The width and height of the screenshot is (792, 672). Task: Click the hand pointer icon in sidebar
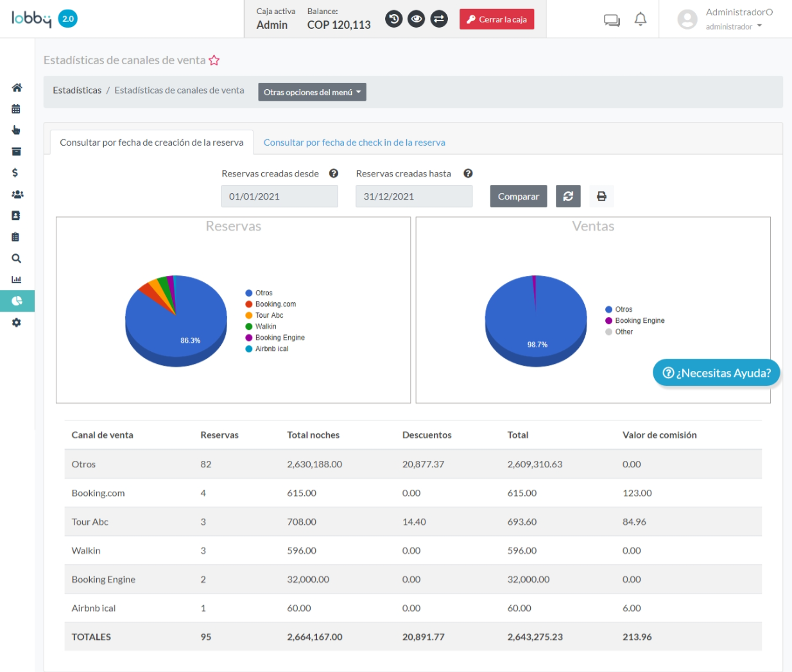tap(16, 130)
